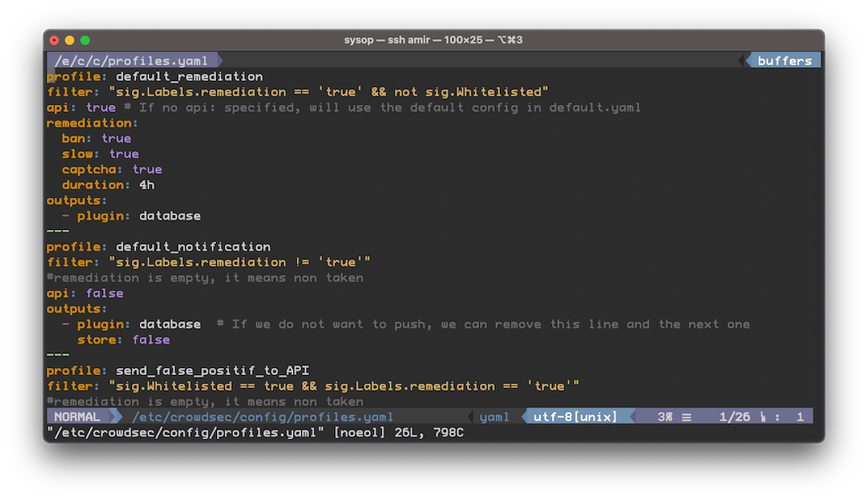Click the second 'outputs:' key
Viewport: 868px width, 500px height.
click(76, 308)
